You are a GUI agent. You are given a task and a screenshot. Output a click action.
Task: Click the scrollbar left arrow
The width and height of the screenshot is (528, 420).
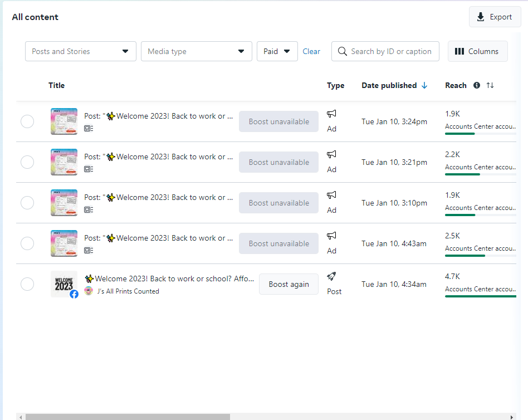(21, 417)
